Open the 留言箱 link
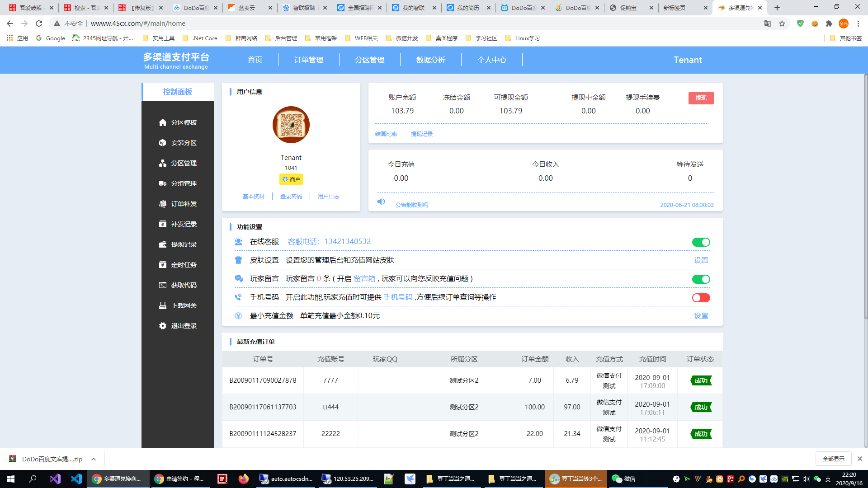The height and width of the screenshot is (488, 868). point(364,279)
